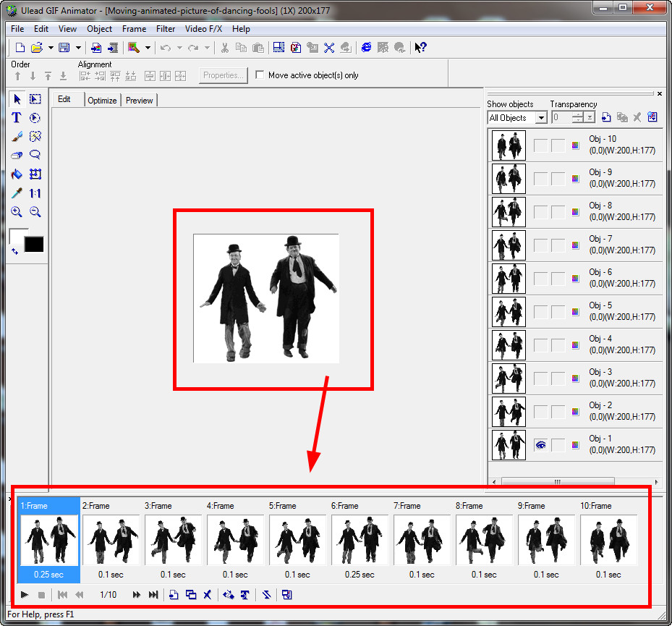The height and width of the screenshot is (626, 672).
Task: Open the Help menu
Action: [x=241, y=29]
